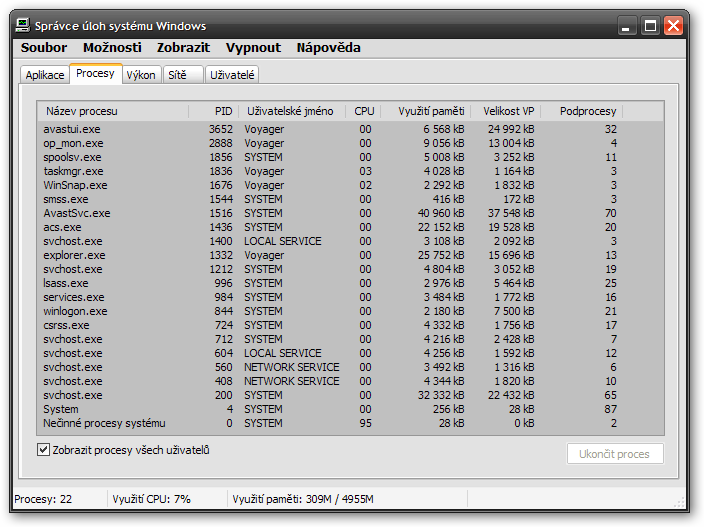Screen dimensions: 704x527
Task: Select the smss.exe process row
Action: click(x=350, y=199)
